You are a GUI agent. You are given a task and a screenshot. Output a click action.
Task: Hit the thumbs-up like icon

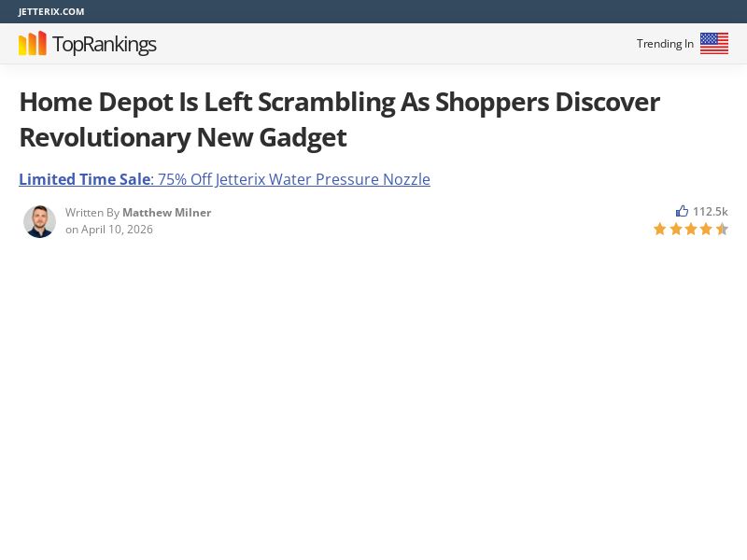683,212
